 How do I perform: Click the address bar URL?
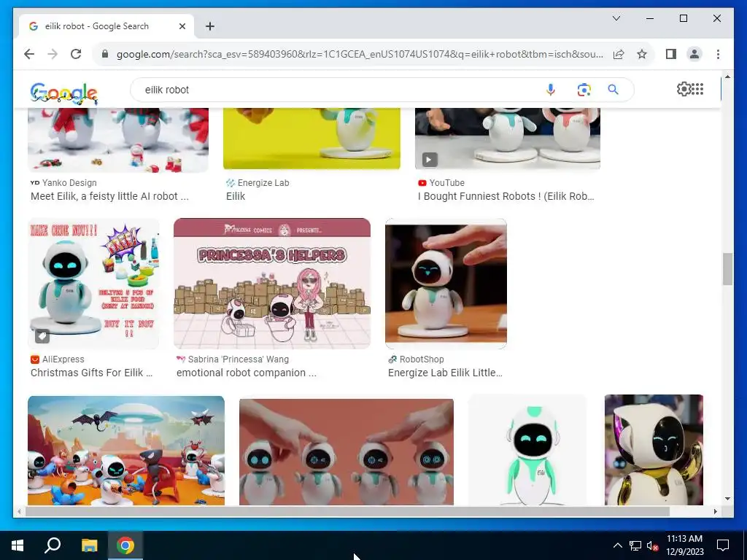360,54
